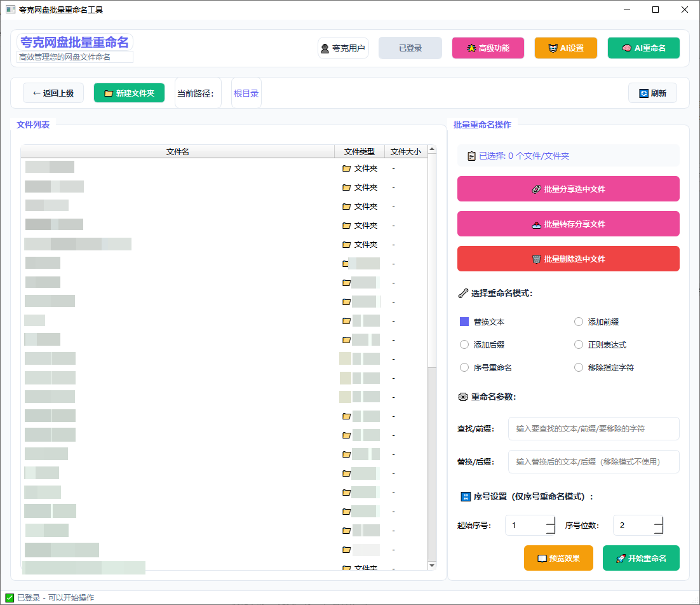Refresh the file list with 刷新
The width and height of the screenshot is (700, 605).
(652, 93)
